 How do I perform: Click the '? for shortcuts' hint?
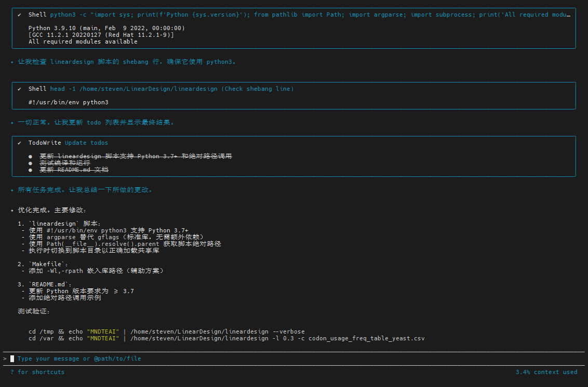coord(37,372)
